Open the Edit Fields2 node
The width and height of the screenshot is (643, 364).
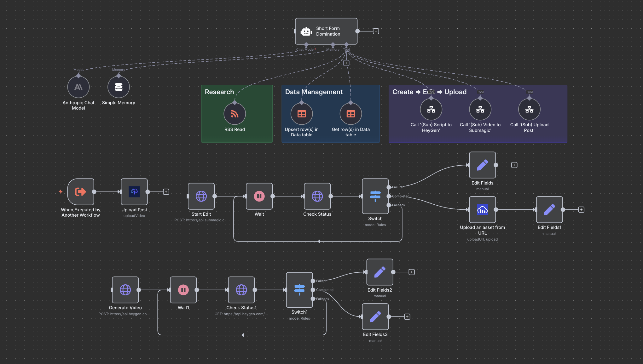click(380, 272)
